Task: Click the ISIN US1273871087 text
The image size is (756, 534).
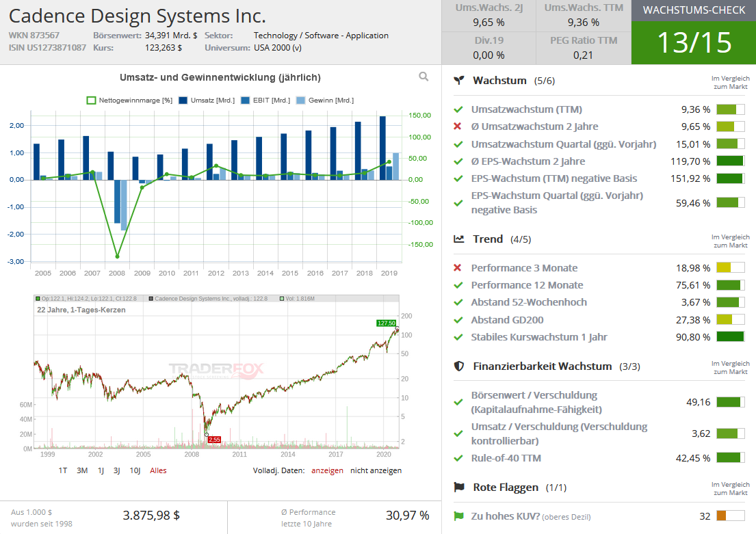Action: coord(47,48)
